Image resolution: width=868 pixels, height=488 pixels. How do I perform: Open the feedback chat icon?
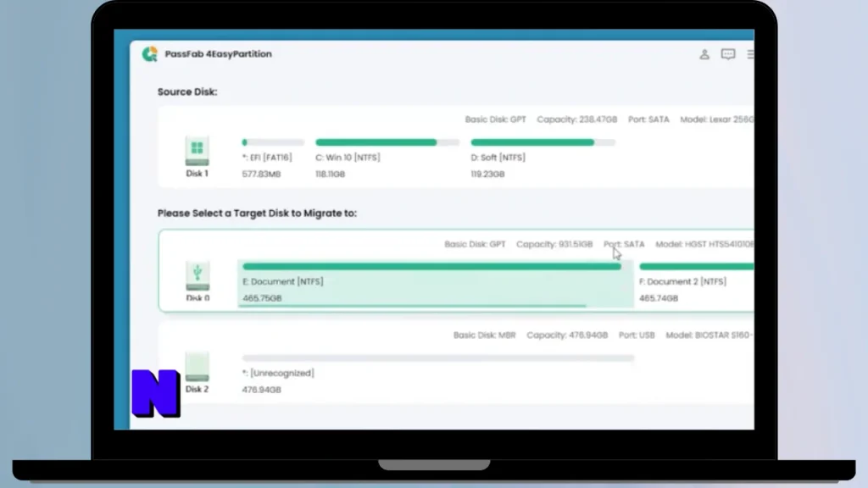[x=728, y=54]
